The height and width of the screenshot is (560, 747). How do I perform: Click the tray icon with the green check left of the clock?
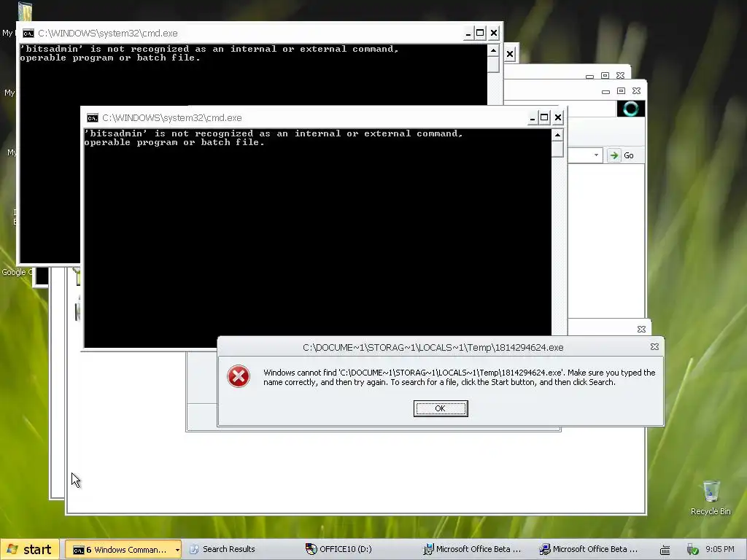click(692, 550)
